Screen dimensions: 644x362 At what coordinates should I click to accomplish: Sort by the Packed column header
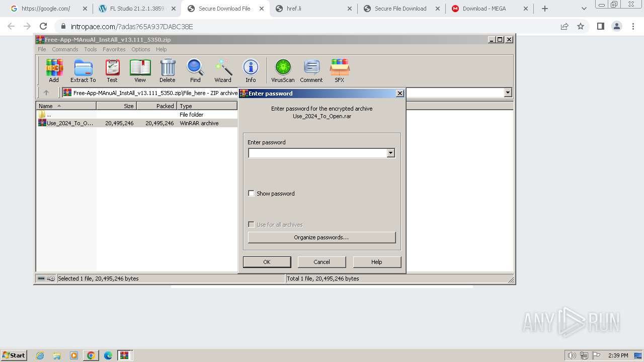tap(156, 106)
